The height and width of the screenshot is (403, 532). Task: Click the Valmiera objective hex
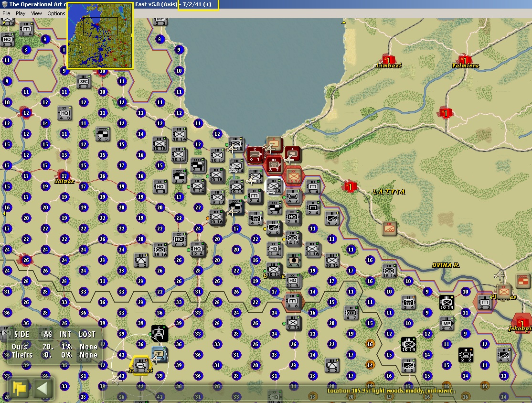tap(465, 60)
